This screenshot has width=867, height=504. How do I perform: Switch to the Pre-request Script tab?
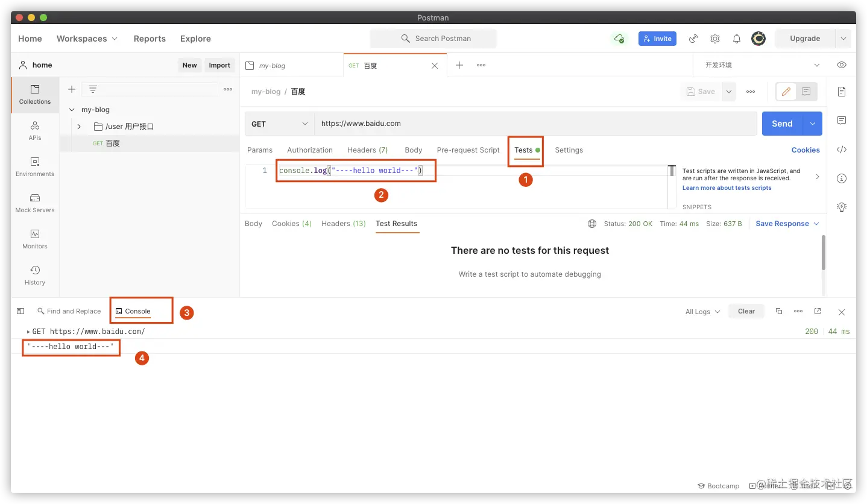(x=468, y=150)
